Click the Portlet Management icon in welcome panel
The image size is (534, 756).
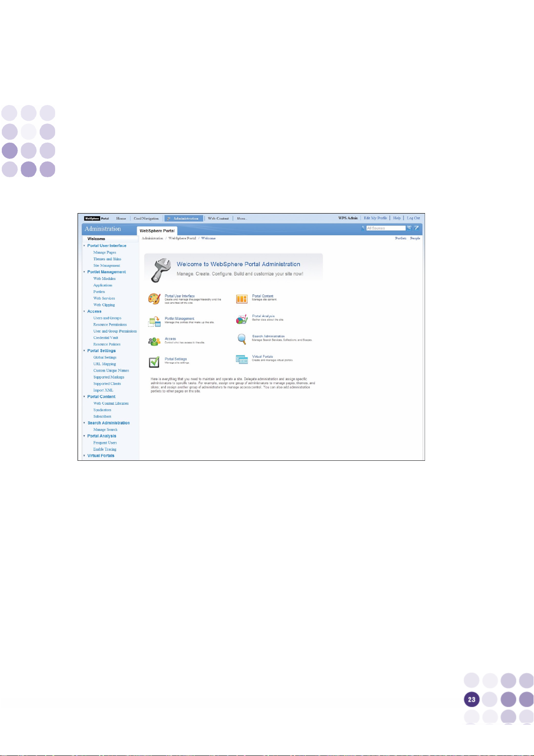(x=154, y=321)
